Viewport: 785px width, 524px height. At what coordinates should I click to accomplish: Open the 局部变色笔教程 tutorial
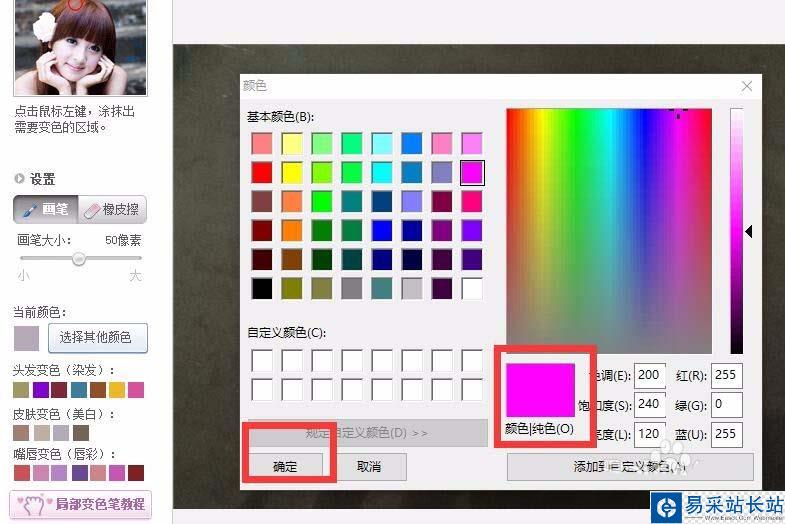(81, 504)
